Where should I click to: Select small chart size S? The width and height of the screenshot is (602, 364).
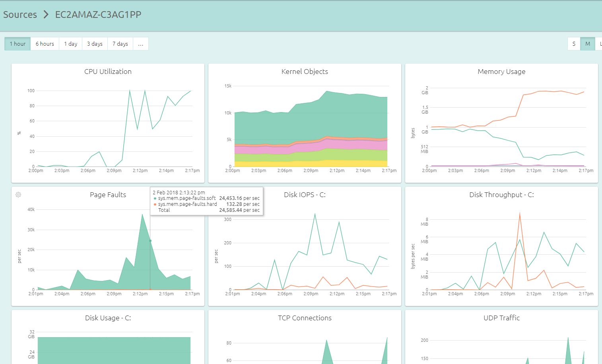(574, 44)
